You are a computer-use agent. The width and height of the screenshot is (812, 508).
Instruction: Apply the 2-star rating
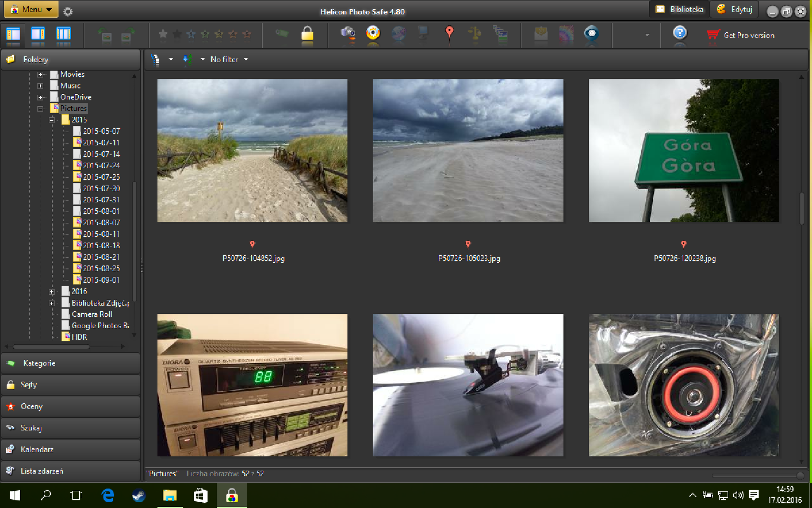(x=205, y=34)
